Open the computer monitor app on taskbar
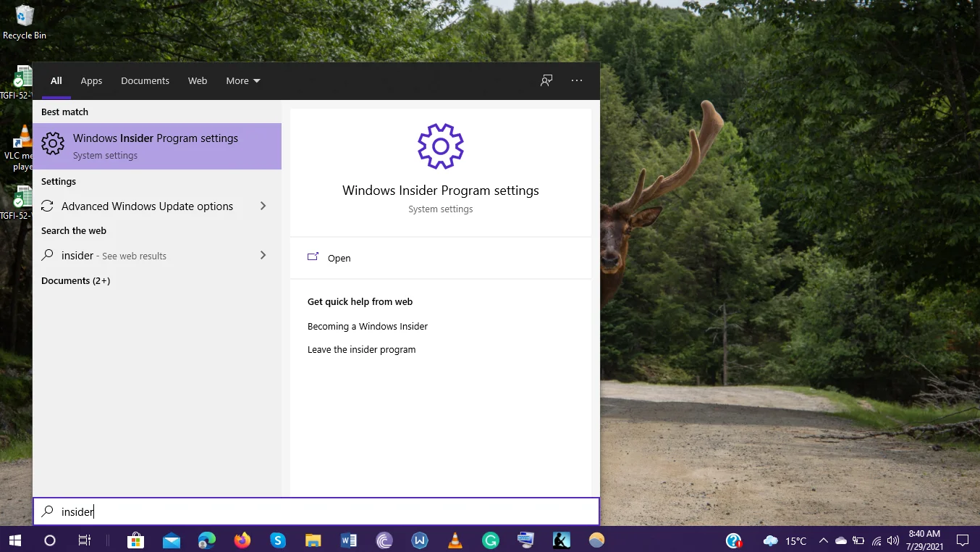This screenshot has width=980, height=552. tap(525, 540)
